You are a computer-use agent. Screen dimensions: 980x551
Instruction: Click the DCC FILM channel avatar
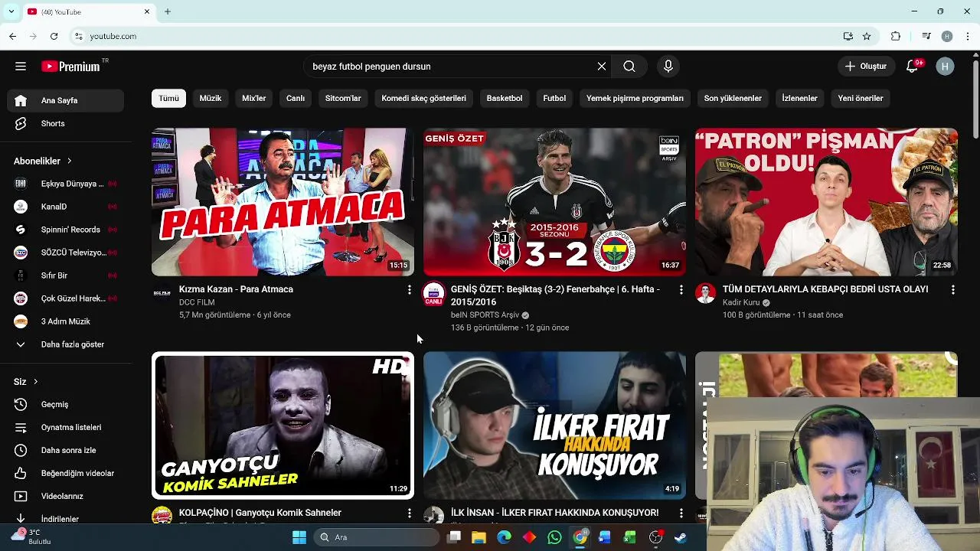[162, 294]
